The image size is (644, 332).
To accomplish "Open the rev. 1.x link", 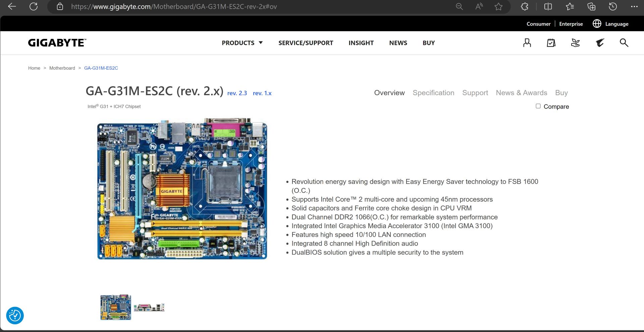I will (262, 93).
